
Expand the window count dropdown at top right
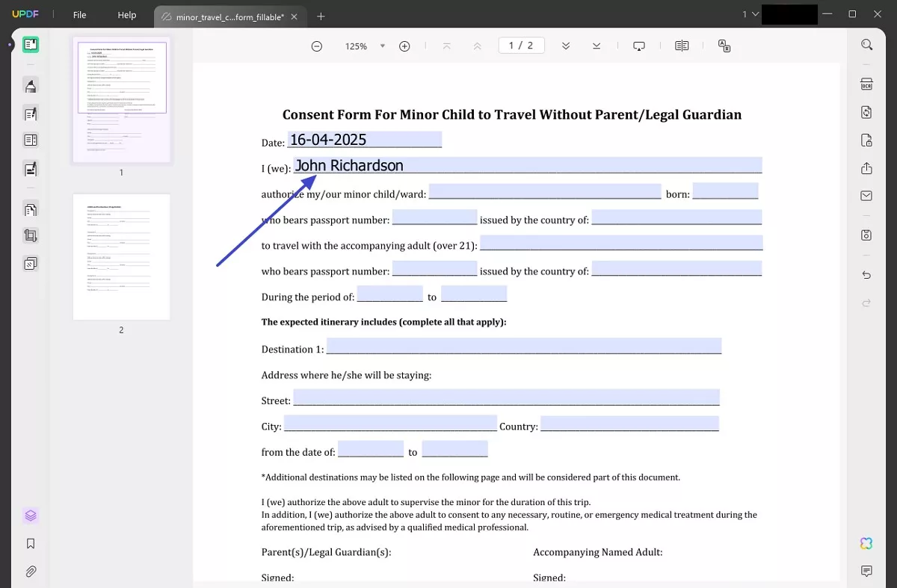[x=750, y=14]
